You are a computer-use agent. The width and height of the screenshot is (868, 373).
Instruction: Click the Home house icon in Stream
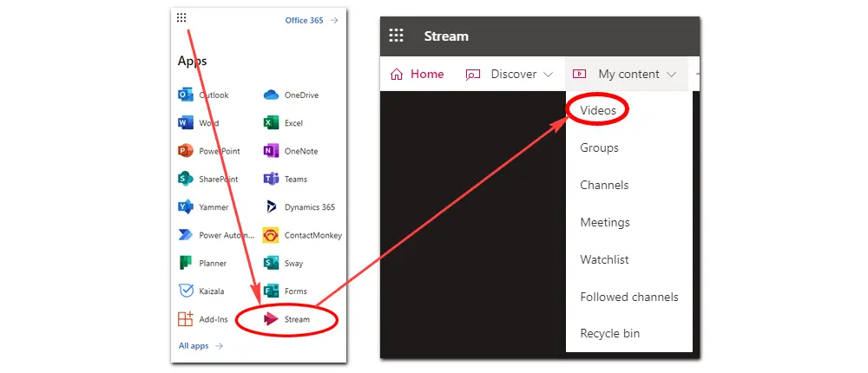click(x=397, y=74)
